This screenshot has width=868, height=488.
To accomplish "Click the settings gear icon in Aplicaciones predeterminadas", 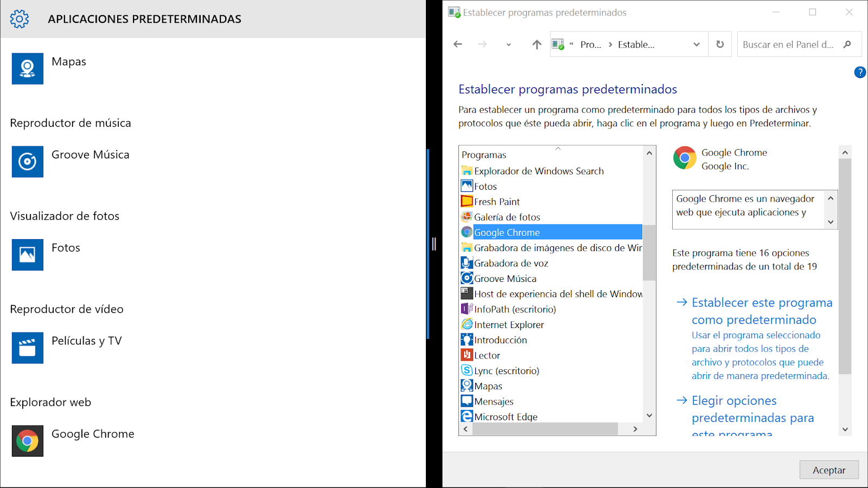I will (20, 19).
